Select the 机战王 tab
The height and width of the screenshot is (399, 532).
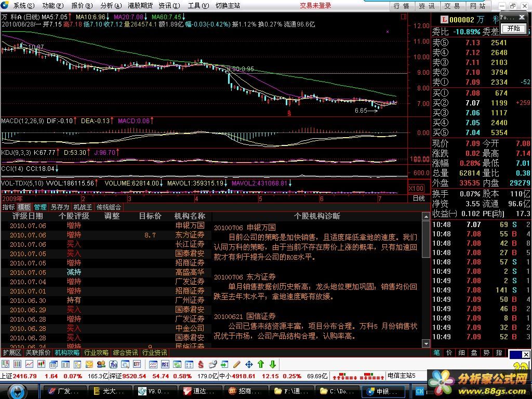pos(83,207)
